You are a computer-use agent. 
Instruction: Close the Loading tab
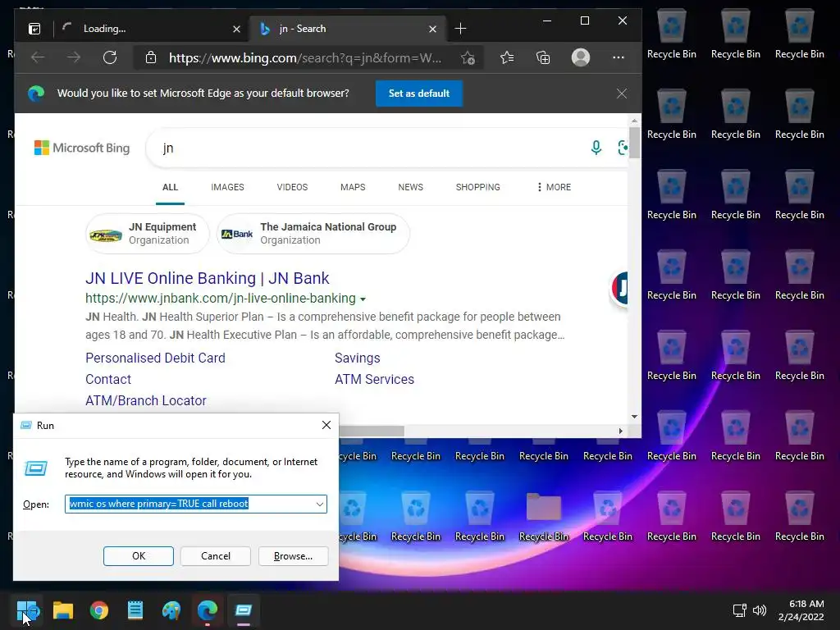[x=236, y=29]
